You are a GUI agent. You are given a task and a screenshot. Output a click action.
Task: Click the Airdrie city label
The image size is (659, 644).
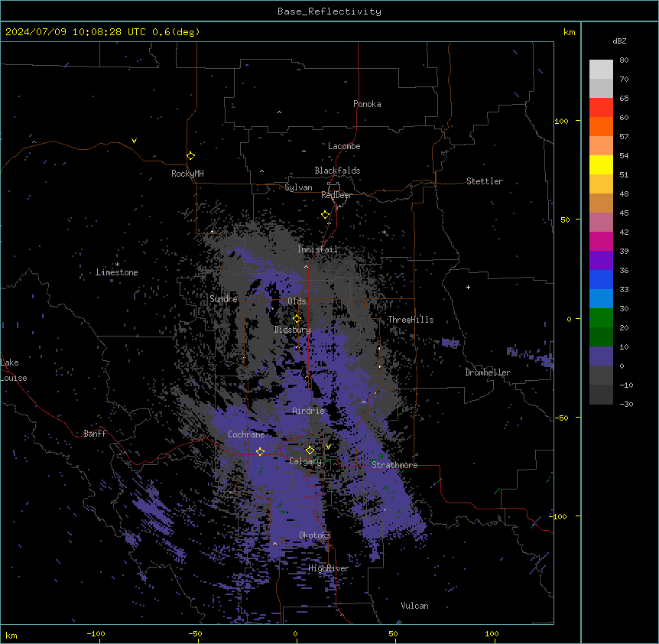tap(308, 411)
